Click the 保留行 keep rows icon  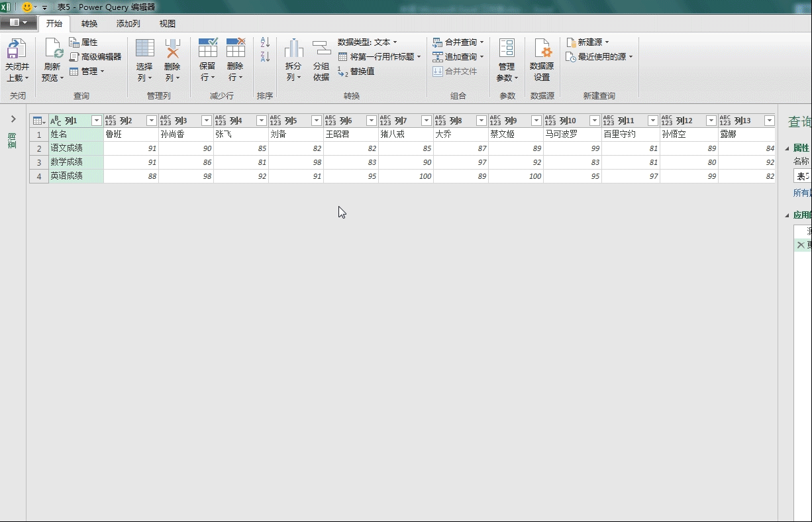pyautogui.click(x=208, y=48)
